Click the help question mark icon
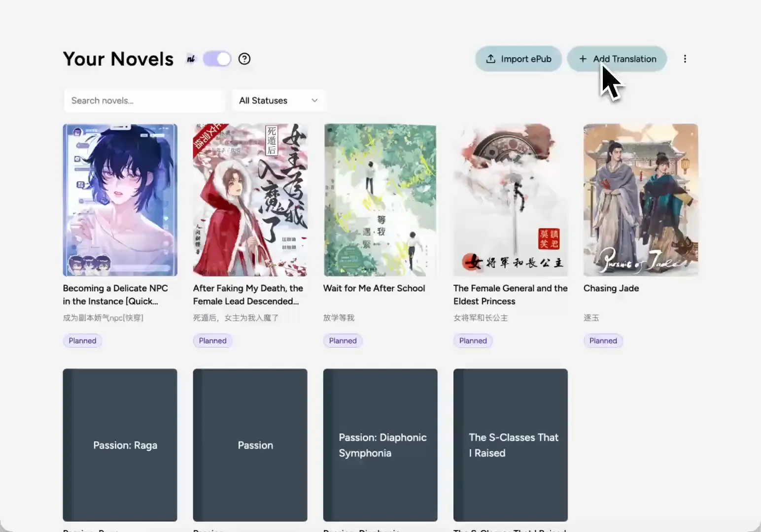 click(x=244, y=59)
